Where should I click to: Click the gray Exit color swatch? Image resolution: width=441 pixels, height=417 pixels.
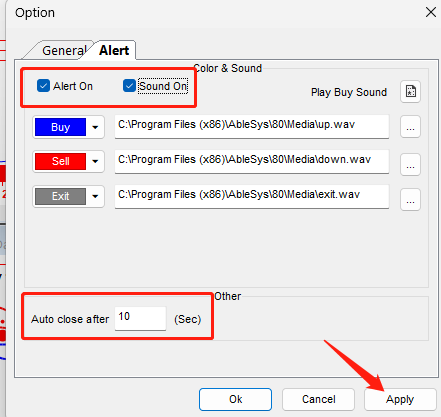pyautogui.click(x=60, y=196)
